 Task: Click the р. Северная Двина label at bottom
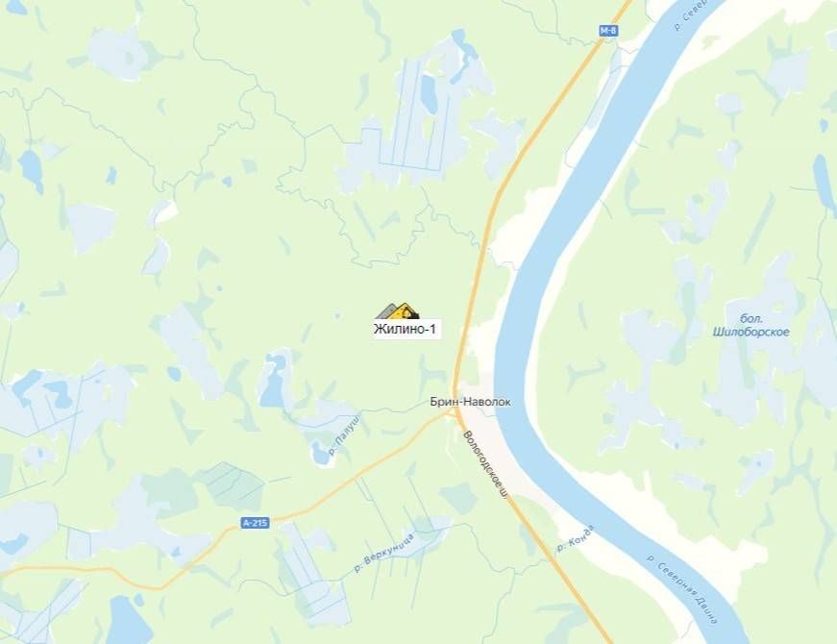pyautogui.click(x=682, y=588)
